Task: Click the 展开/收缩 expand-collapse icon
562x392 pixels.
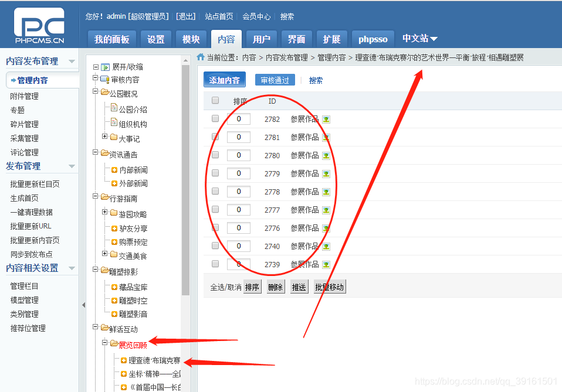Action: 106,67
